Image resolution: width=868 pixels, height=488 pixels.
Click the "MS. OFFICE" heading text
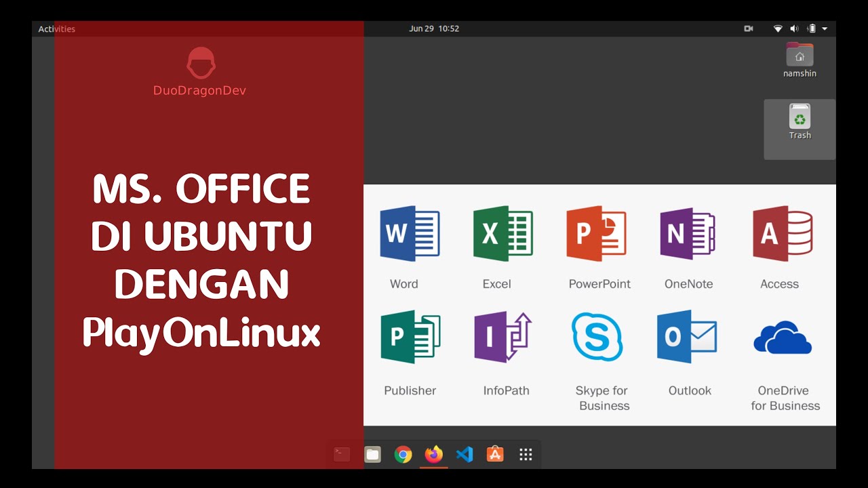(201, 189)
